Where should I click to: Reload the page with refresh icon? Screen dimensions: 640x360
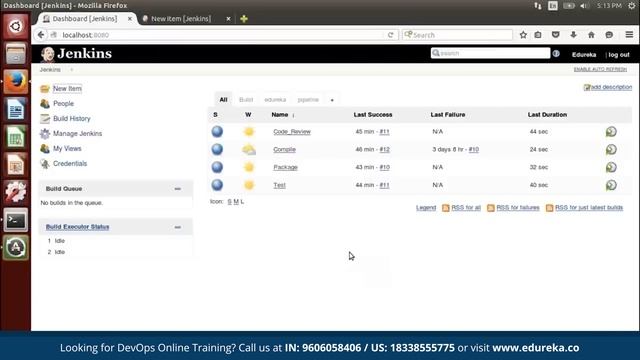390,35
